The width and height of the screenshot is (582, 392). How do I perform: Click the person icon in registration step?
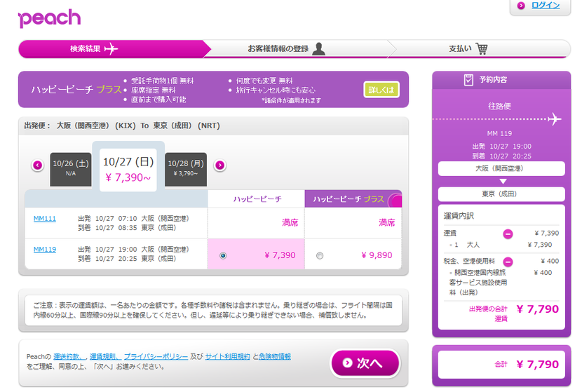coord(318,48)
